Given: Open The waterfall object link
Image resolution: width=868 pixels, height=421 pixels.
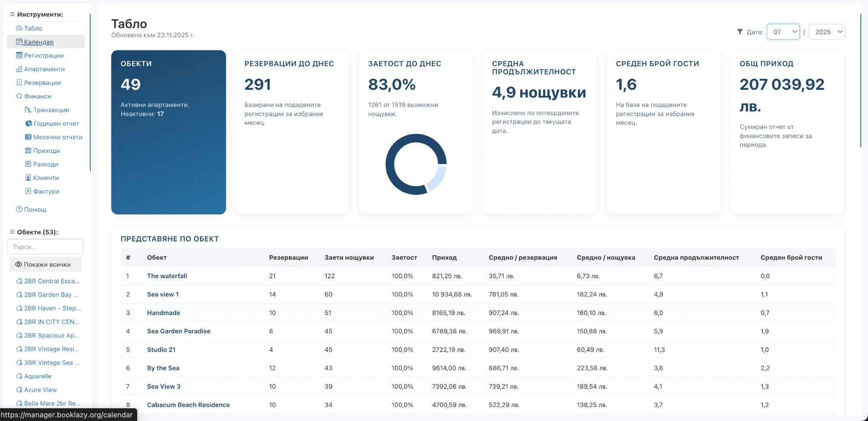Looking at the screenshot, I should coord(167,276).
